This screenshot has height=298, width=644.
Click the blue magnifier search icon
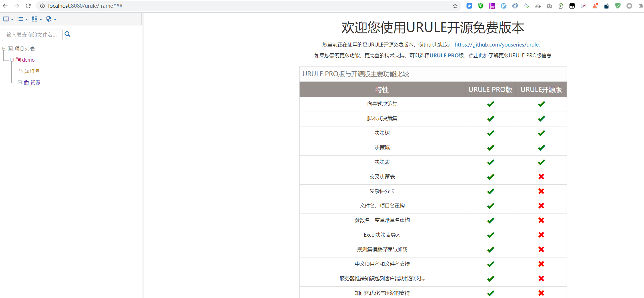[x=67, y=34]
